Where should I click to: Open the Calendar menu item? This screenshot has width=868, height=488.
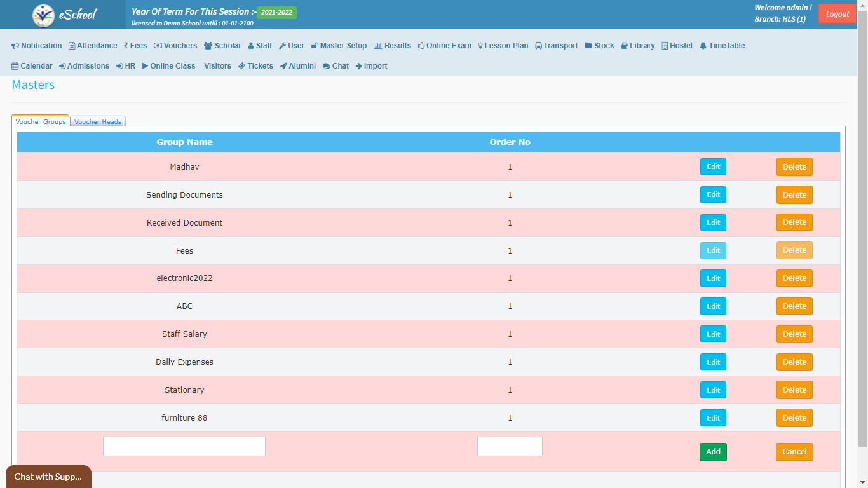[32, 66]
